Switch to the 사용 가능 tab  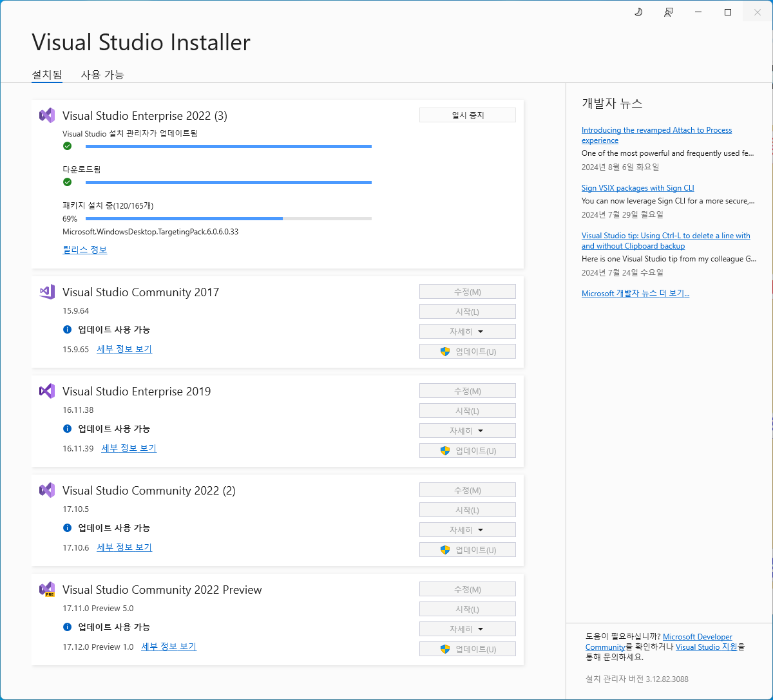(x=102, y=75)
